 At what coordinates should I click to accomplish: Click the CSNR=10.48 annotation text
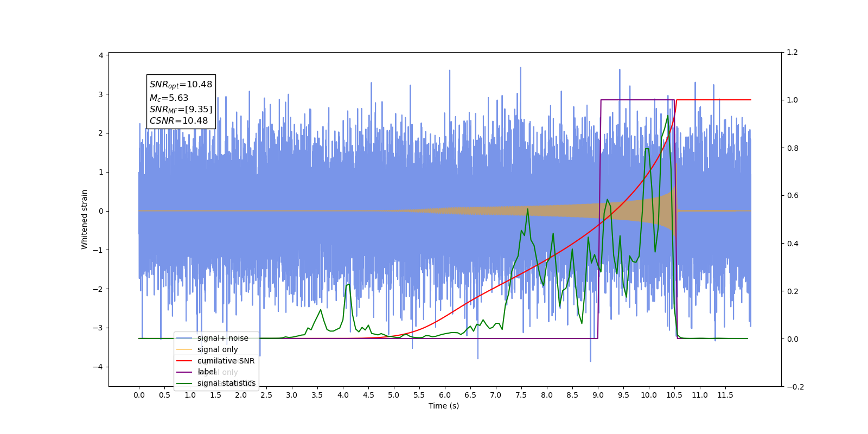(x=178, y=121)
